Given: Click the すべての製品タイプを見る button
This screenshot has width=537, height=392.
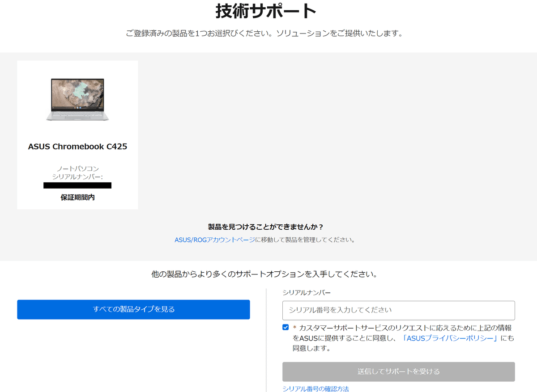Looking at the screenshot, I should 133,309.
